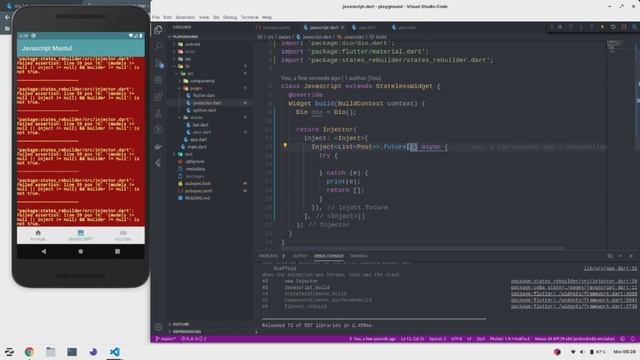
Task: Expand the DEPENDENCIES section
Action: (x=186, y=331)
